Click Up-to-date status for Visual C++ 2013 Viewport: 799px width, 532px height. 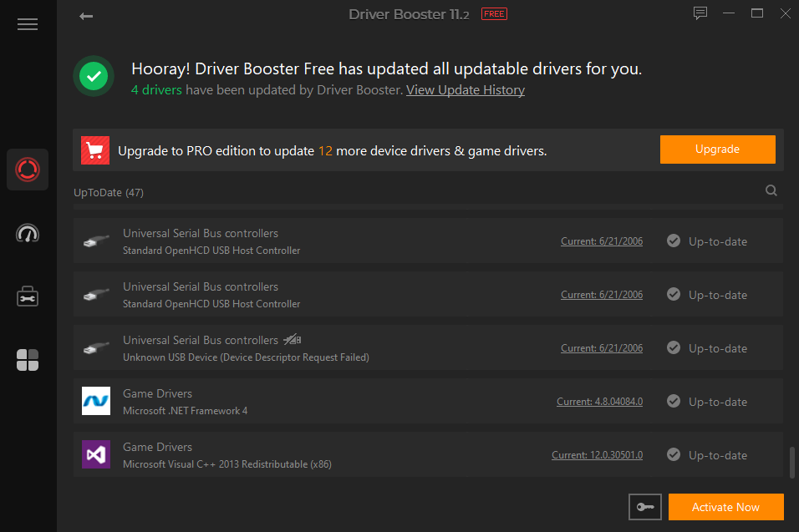717,455
